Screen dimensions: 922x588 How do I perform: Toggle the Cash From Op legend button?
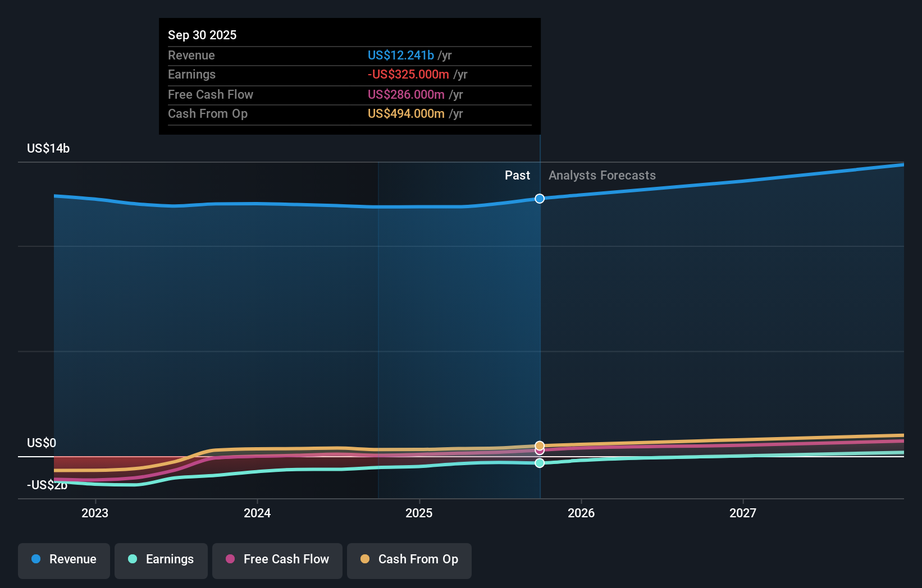pyautogui.click(x=409, y=559)
